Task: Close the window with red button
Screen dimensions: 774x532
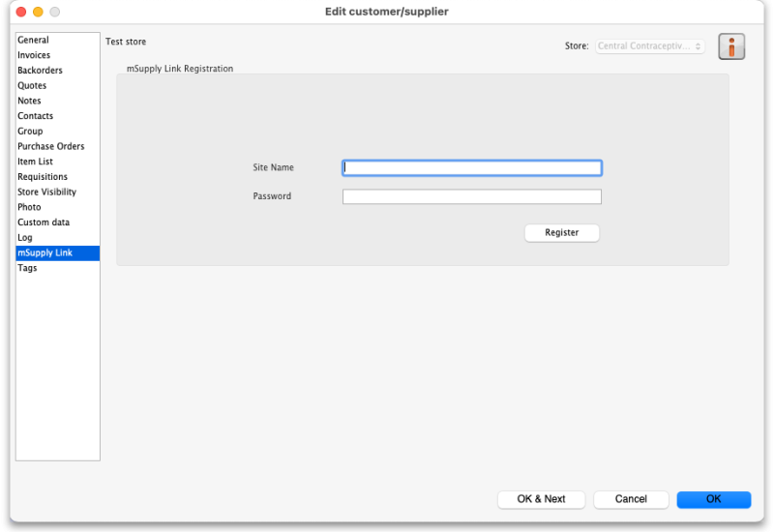Action: coord(21,12)
